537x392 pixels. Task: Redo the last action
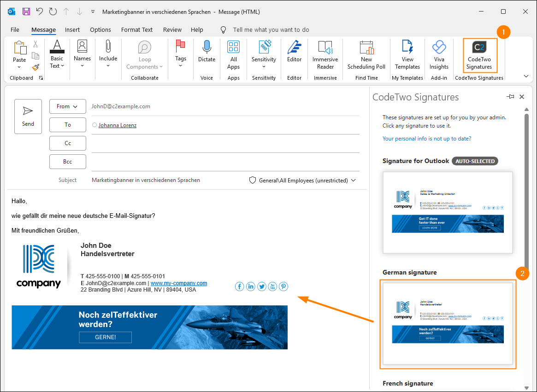pyautogui.click(x=53, y=12)
